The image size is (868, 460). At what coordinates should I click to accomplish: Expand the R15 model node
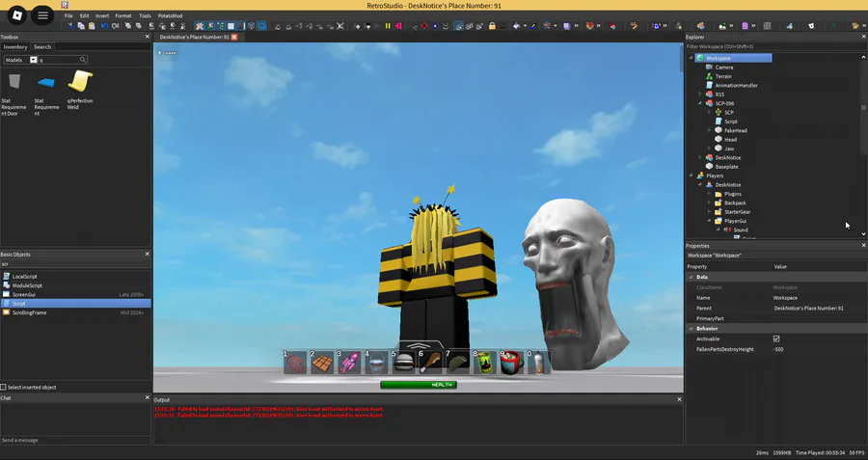[x=700, y=95]
